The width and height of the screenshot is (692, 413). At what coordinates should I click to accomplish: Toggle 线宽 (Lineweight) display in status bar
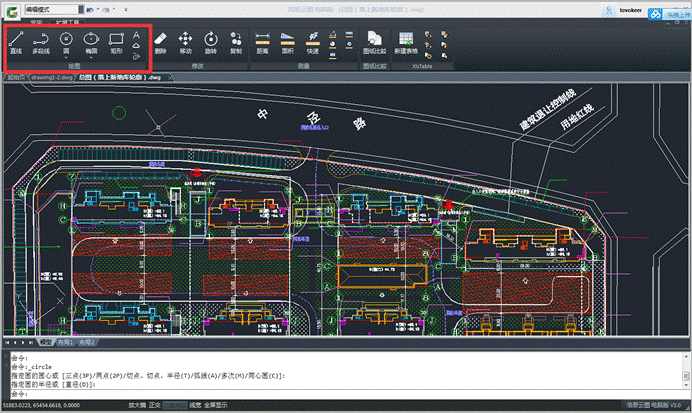click(196, 406)
